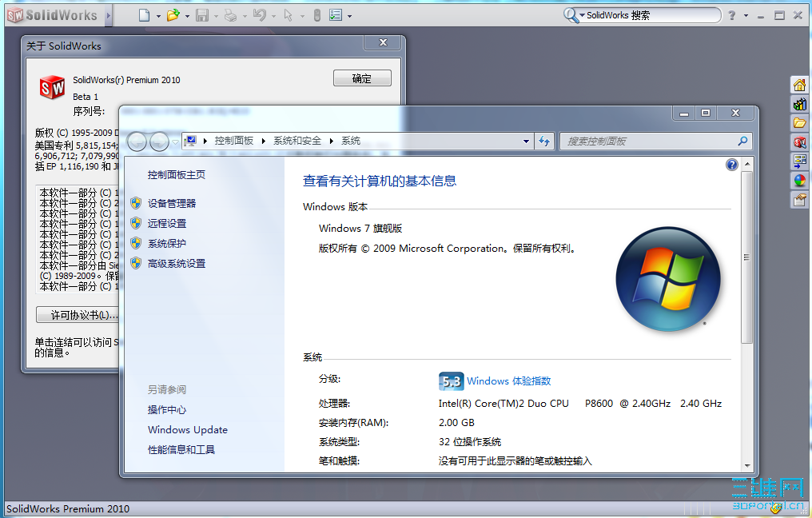812x518 pixels.
Task: Click the vertical scrollbar in System window
Action: (x=746, y=257)
